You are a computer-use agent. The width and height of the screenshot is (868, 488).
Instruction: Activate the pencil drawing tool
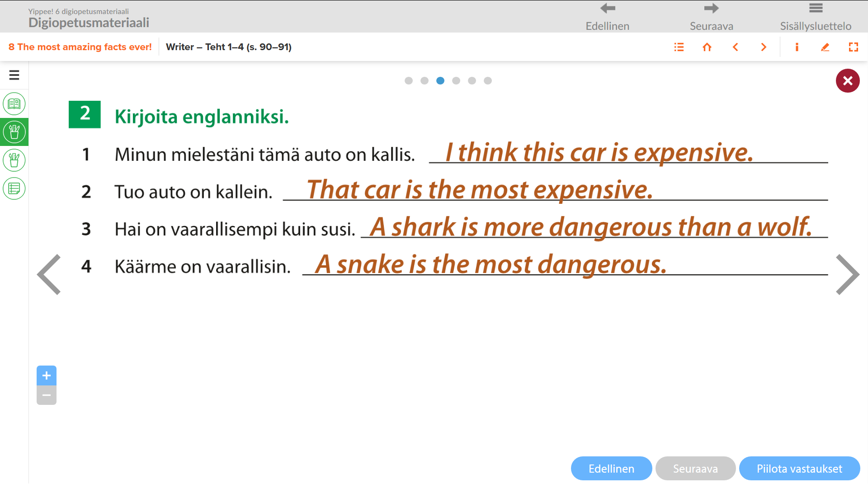(825, 47)
